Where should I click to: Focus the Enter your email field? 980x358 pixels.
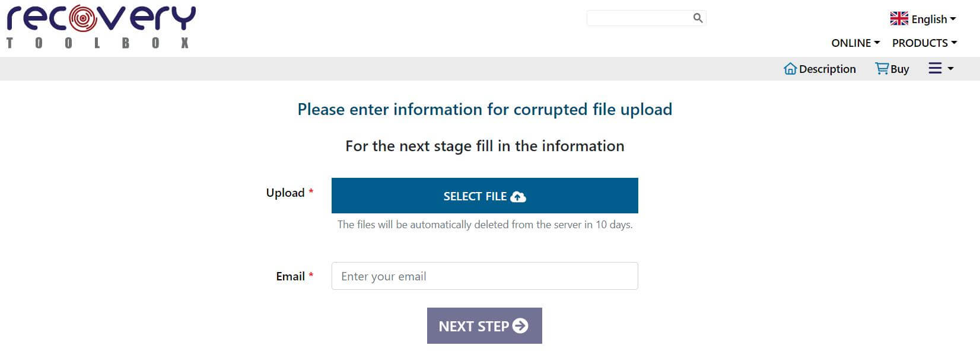coord(485,276)
